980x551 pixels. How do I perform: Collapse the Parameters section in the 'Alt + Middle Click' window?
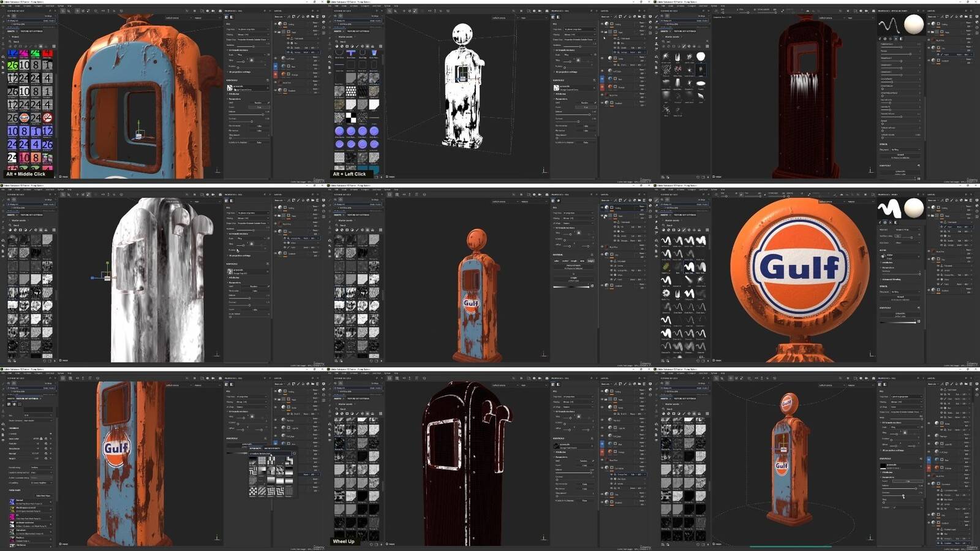pyautogui.click(x=235, y=99)
